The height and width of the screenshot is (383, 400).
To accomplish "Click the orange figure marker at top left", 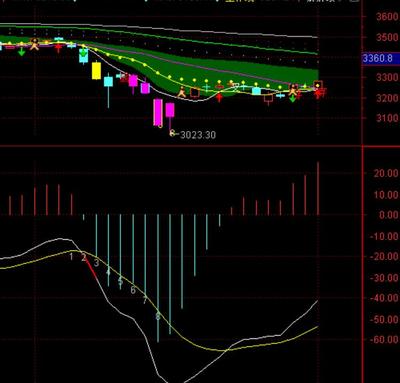I will (x=34, y=44).
